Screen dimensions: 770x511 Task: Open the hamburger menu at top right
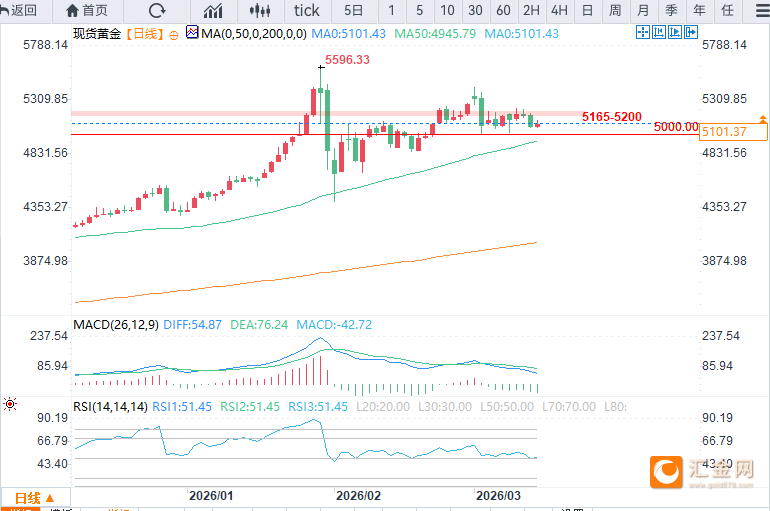[763, 10]
